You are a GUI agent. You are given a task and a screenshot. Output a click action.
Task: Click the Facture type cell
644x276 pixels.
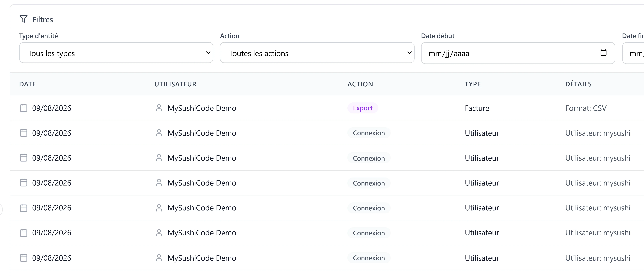477,108
